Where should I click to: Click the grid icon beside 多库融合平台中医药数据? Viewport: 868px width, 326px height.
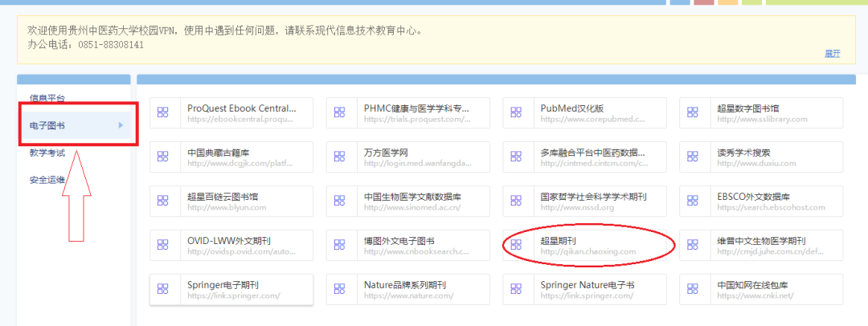coord(516,157)
